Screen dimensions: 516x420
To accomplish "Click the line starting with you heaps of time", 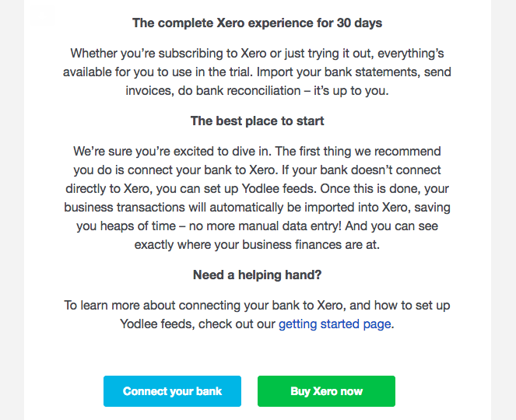I will (257, 226).
